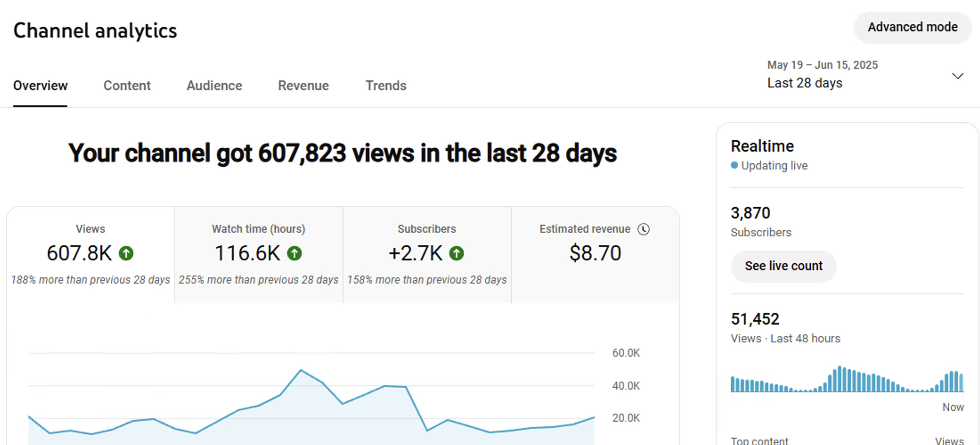Click the green up arrow beside Views
Viewport: 980px width, 445px height.
click(126, 253)
